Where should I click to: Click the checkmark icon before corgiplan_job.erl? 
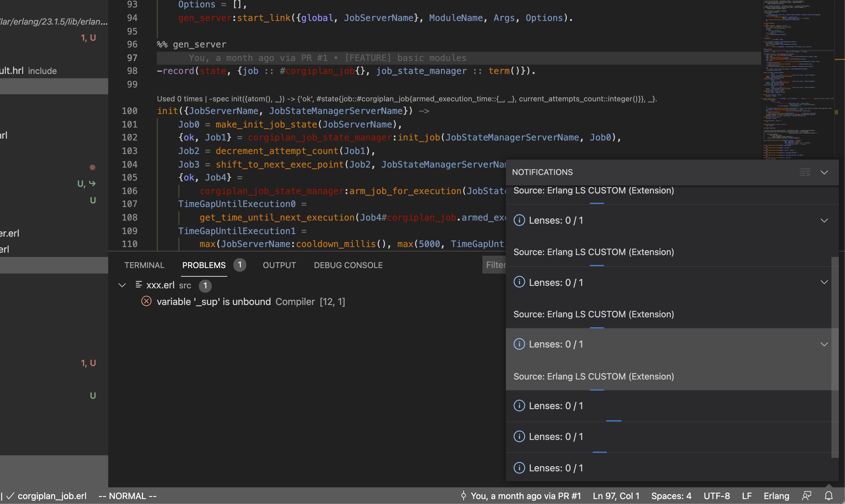pyautogui.click(x=10, y=496)
